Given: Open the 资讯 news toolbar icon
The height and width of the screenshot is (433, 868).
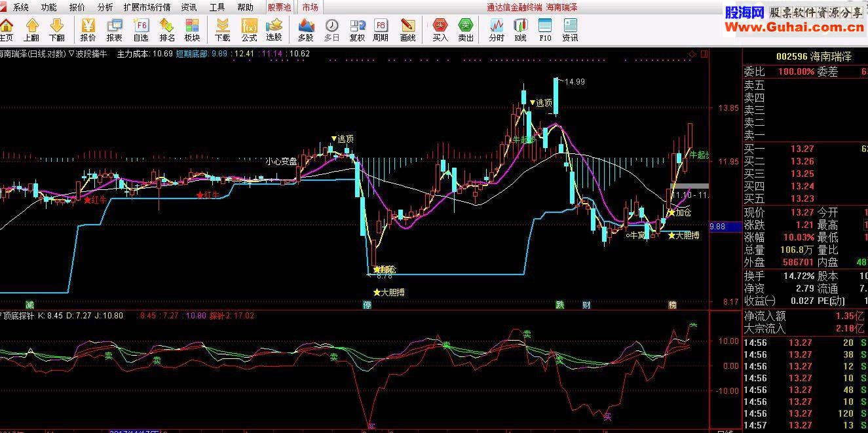Looking at the screenshot, I should [570, 30].
